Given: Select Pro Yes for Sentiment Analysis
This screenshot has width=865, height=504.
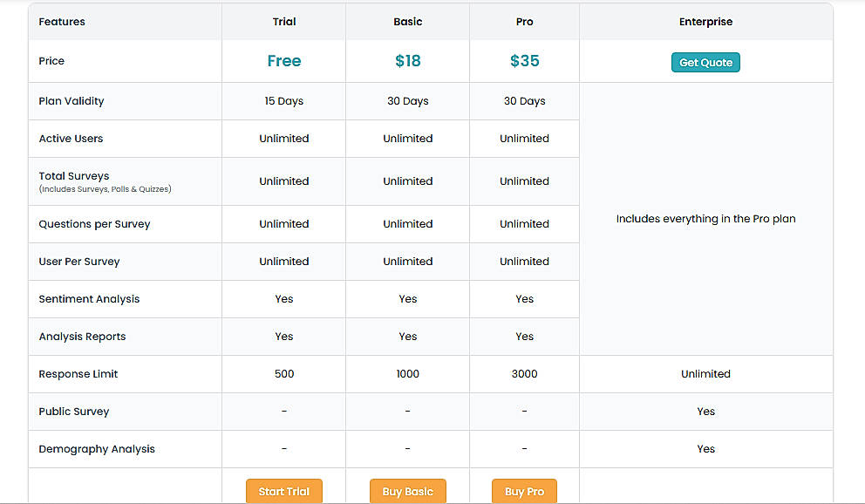Looking at the screenshot, I should click(525, 299).
